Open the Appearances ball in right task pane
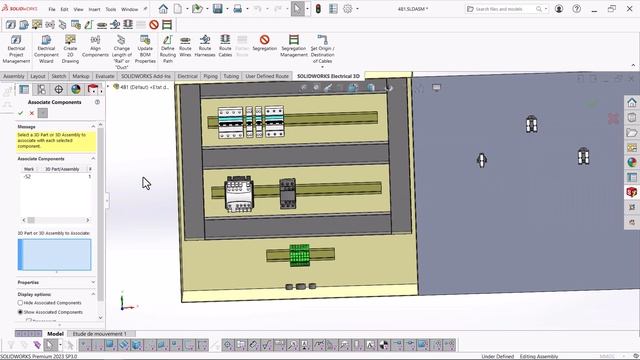The height and width of the screenshot is (360, 640). point(632,162)
